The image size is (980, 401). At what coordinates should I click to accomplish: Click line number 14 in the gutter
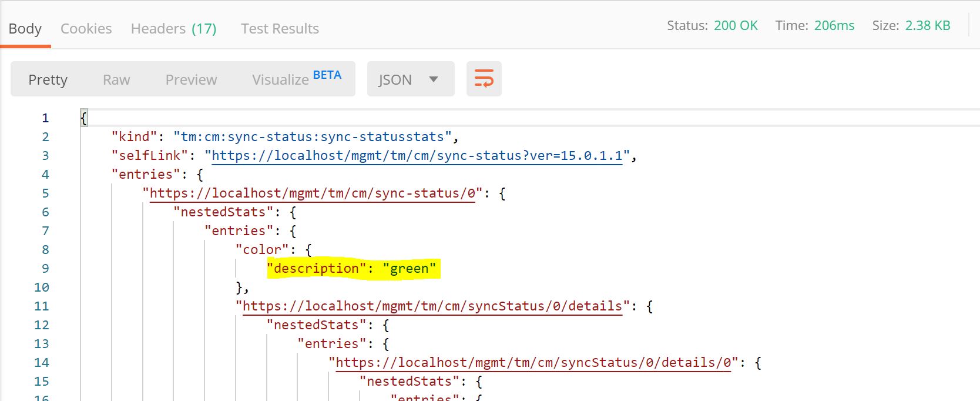(x=41, y=362)
